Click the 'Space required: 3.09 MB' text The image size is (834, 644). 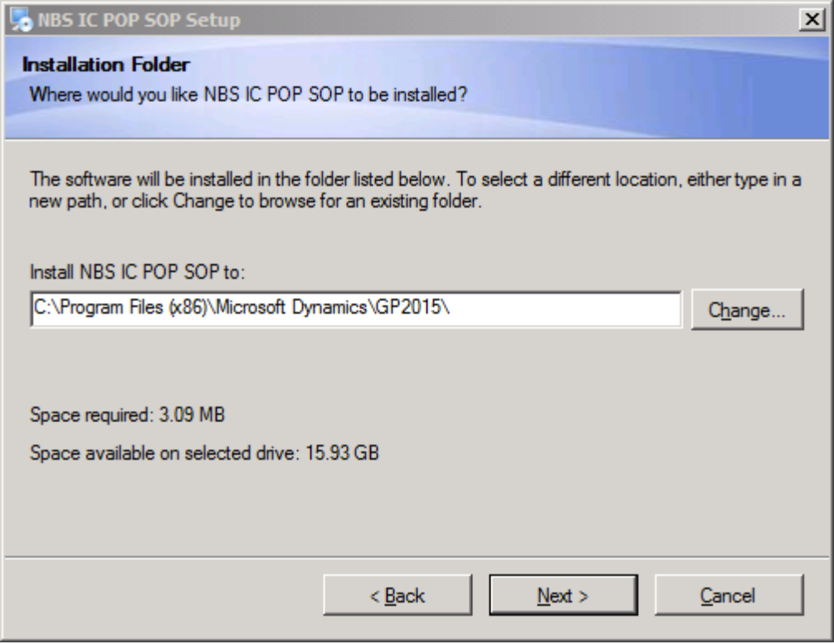tap(128, 414)
